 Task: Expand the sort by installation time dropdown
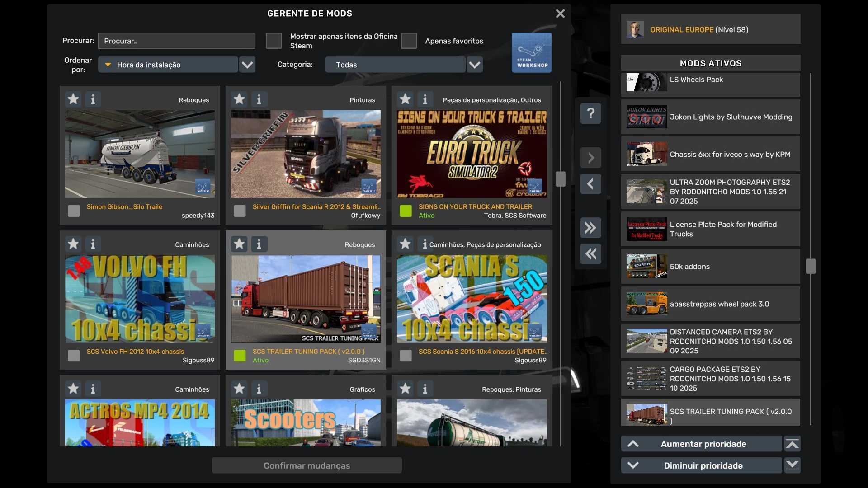pos(247,65)
